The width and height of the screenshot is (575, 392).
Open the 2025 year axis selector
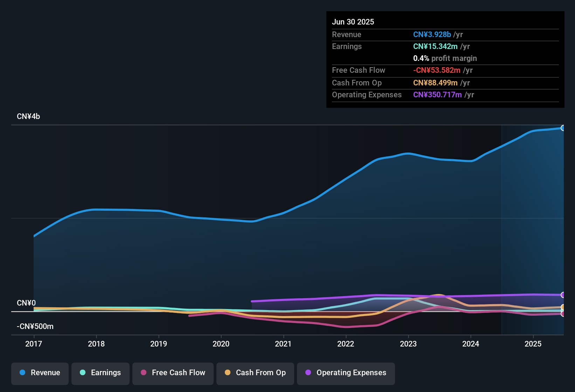coord(533,344)
